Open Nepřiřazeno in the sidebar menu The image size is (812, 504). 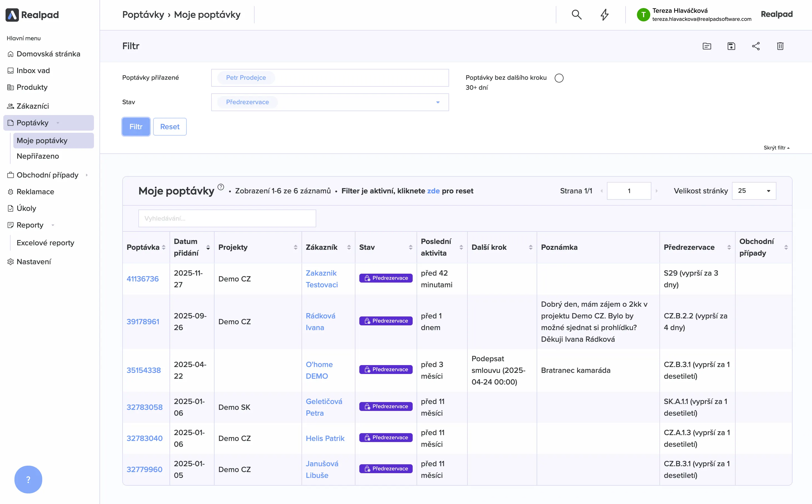38,156
